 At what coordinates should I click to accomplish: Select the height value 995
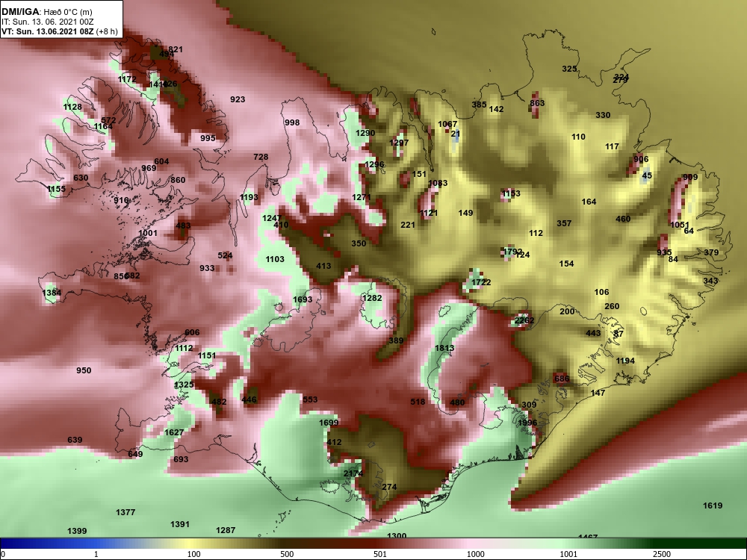pyautogui.click(x=208, y=138)
